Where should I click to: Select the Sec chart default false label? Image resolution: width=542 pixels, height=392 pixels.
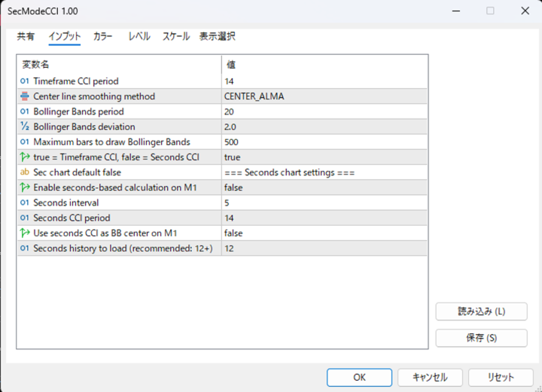click(x=77, y=172)
